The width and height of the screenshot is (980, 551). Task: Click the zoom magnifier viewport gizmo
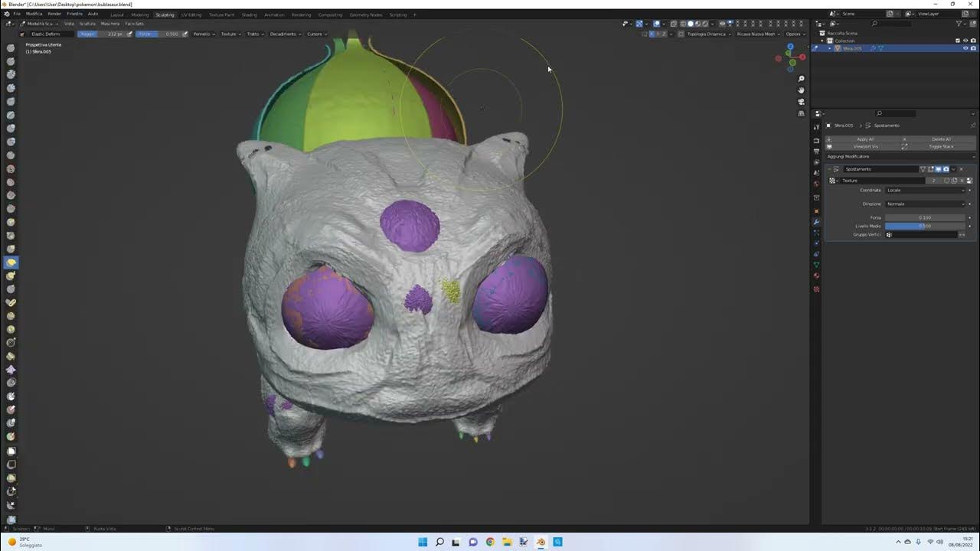tap(802, 79)
